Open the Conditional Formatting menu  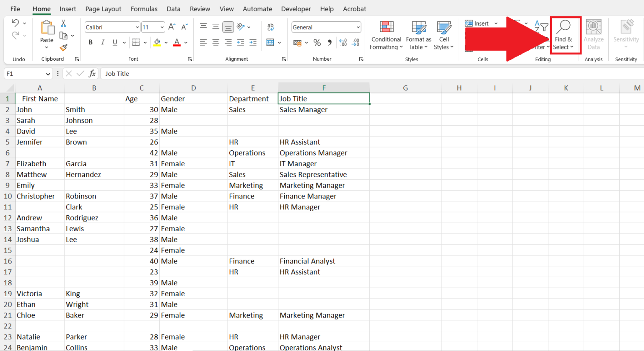[386, 35]
